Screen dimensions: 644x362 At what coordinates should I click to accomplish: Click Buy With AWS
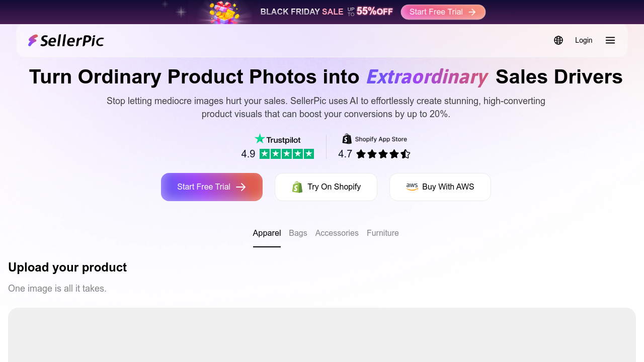(440, 187)
